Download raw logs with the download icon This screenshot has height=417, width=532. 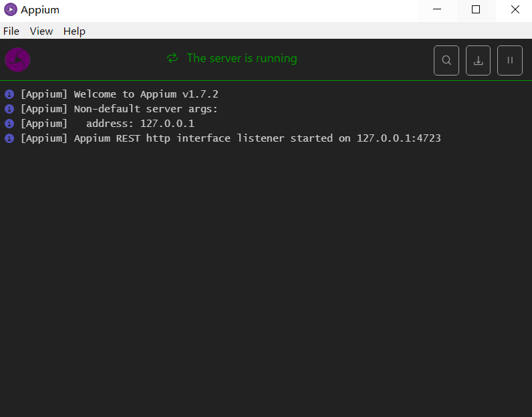pyautogui.click(x=478, y=60)
